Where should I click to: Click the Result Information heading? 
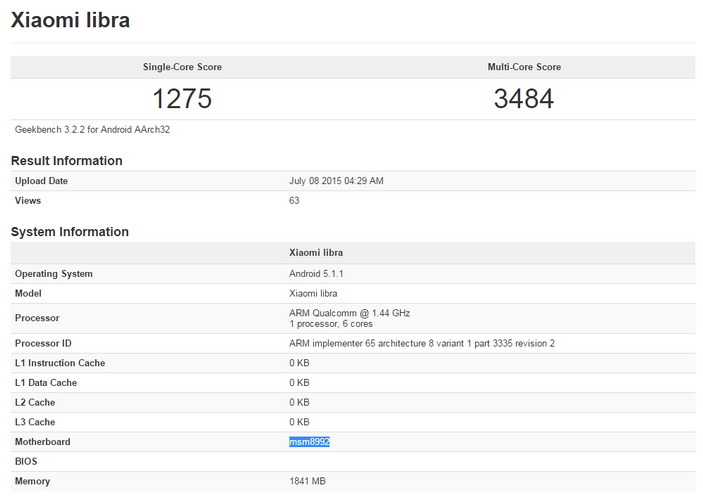tap(66, 161)
